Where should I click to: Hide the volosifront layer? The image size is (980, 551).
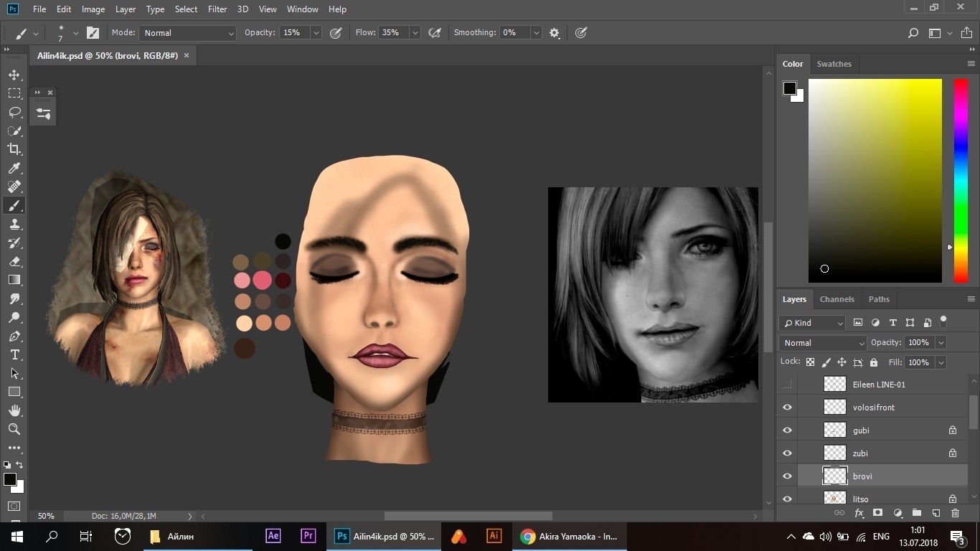tap(787, 408)
